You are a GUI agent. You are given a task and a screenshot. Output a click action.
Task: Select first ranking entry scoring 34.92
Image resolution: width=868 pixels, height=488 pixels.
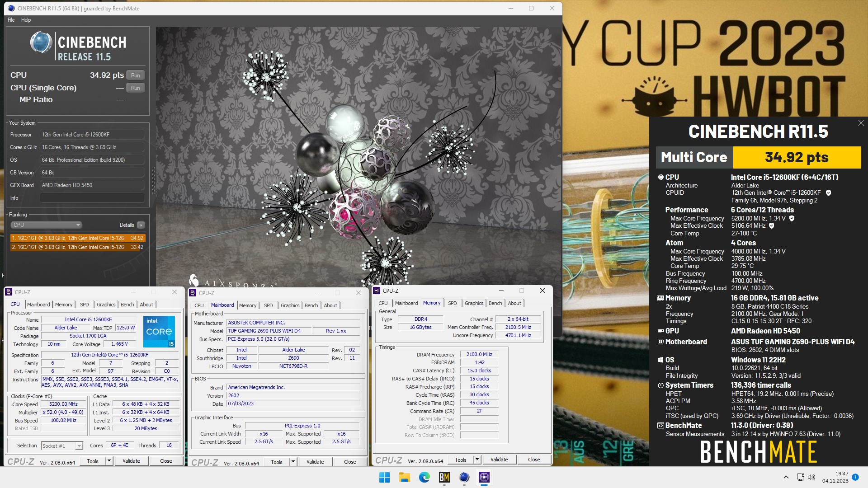[78, 238]
